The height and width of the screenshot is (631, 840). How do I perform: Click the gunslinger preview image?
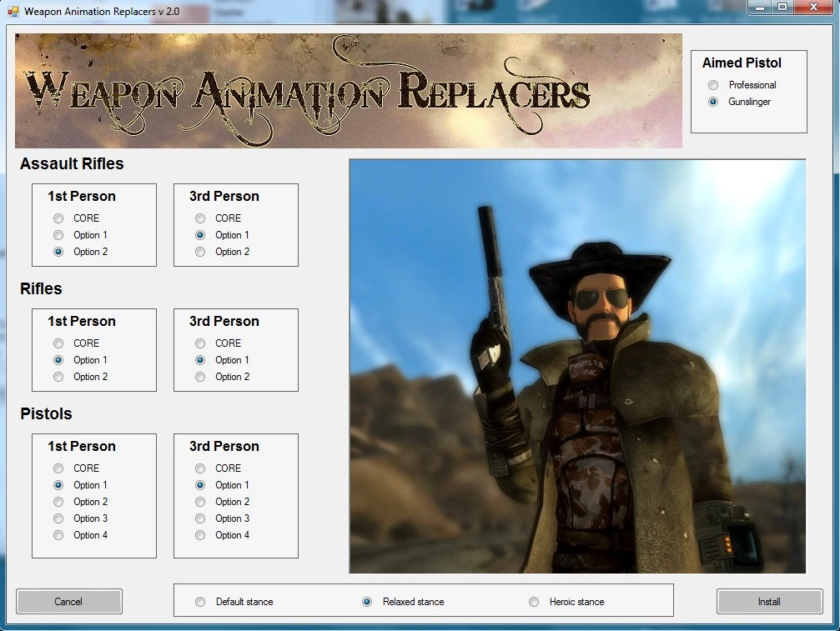pos(577,366)
